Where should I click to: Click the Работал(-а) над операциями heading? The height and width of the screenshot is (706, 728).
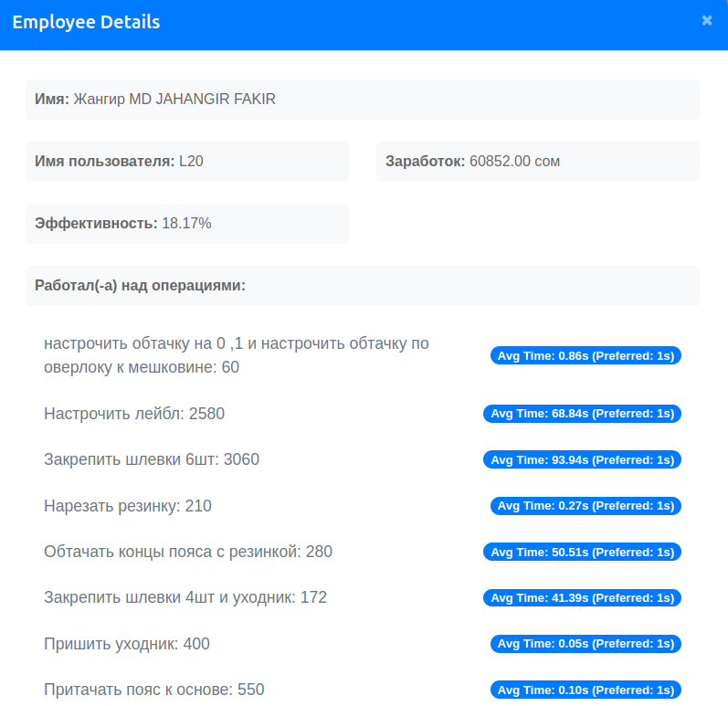[141, 285]
